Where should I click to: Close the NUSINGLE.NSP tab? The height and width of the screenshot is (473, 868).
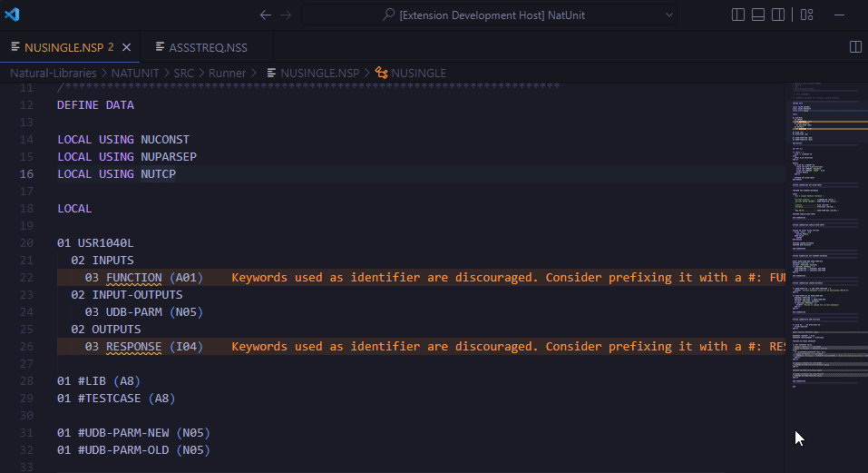[127, 47]
